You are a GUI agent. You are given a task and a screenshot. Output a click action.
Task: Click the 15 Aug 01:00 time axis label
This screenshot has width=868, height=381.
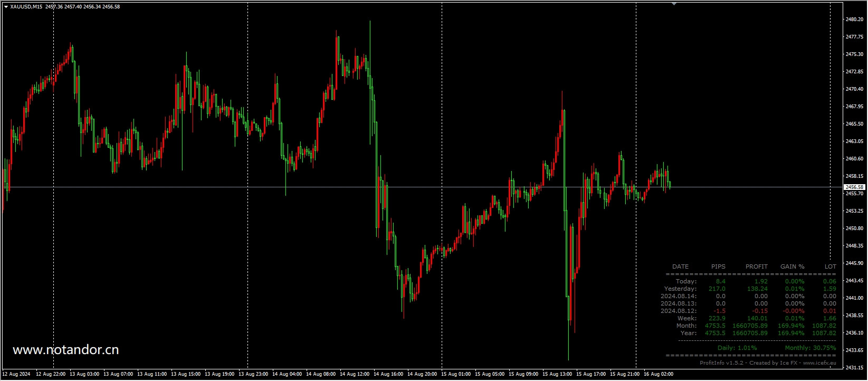(x=456, y=374)
